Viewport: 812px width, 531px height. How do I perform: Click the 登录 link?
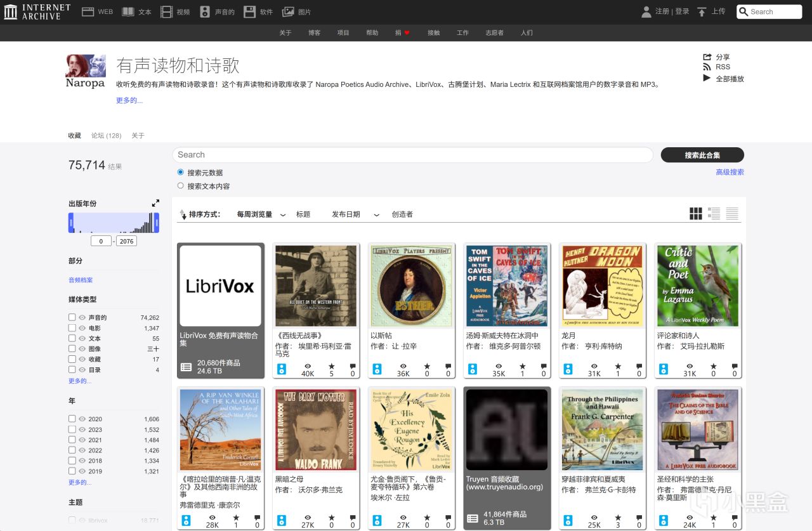tap(682, 11)
